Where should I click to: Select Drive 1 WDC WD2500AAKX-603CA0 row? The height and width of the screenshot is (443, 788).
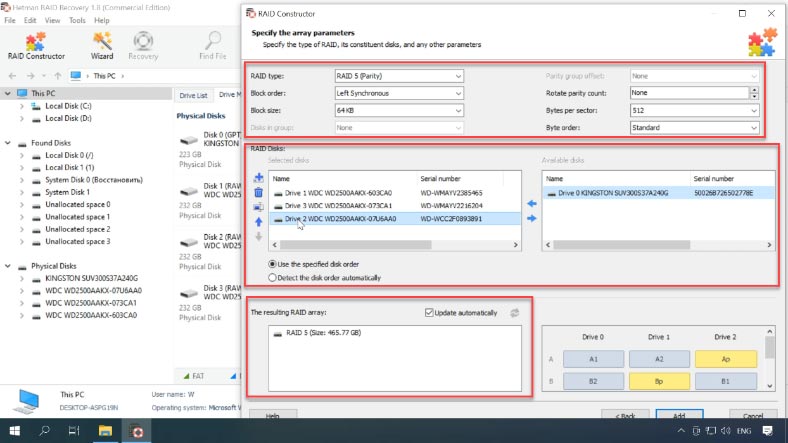click(395, 193)
